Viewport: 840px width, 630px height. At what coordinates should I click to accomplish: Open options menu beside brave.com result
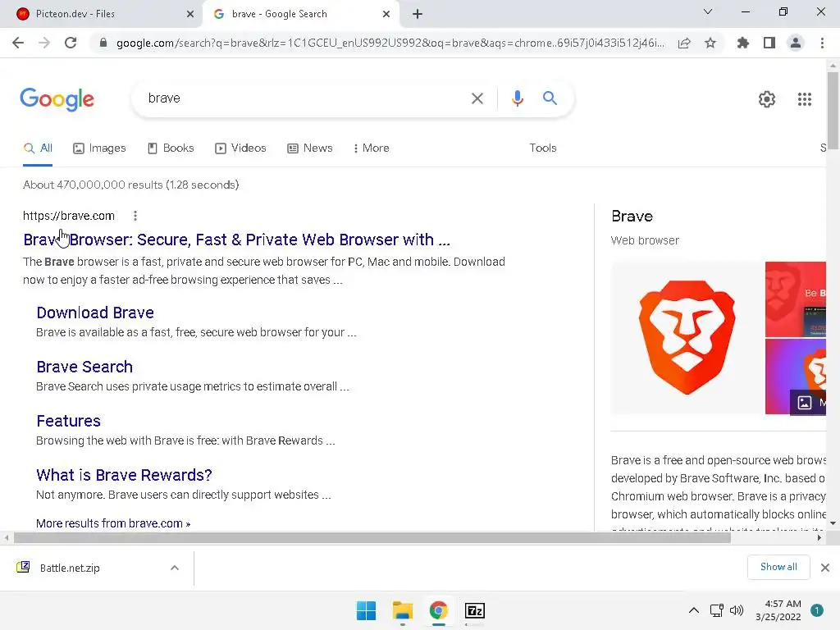135,216
